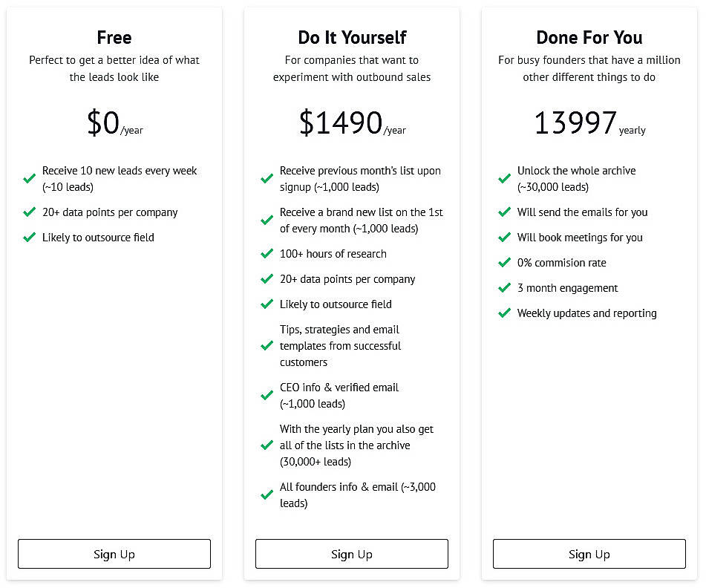Select the "Free" plan title
The height and width of the screenshot is (588, 706).
(114, 37)
